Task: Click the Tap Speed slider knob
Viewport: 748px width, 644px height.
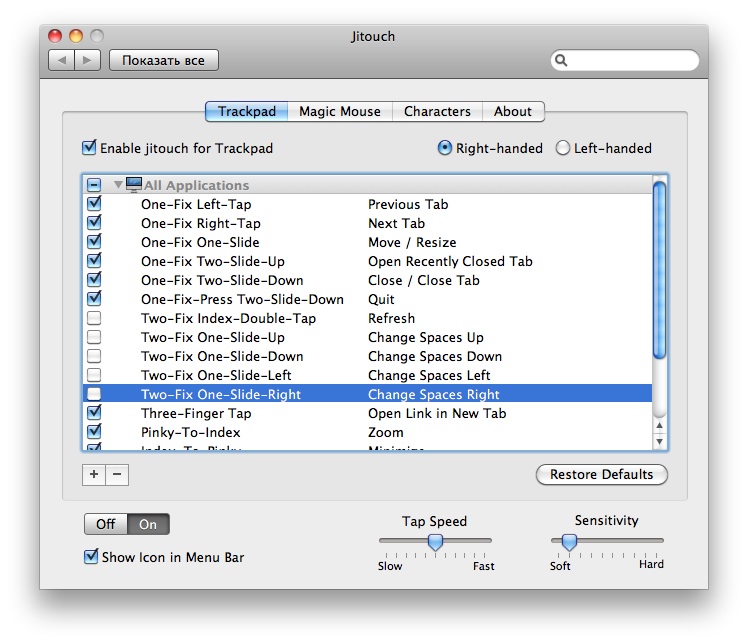Action: pyautogui.click(x=435, y=542)
